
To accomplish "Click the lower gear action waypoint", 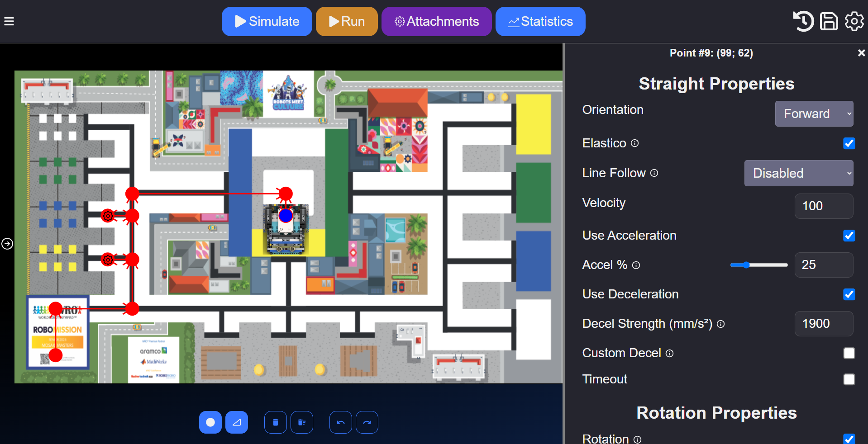I will click(108, 260).
